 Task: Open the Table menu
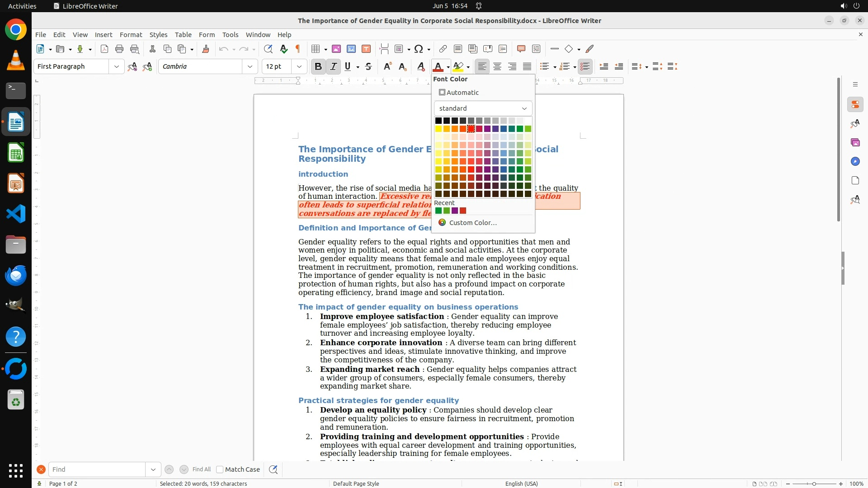(183, 34)
